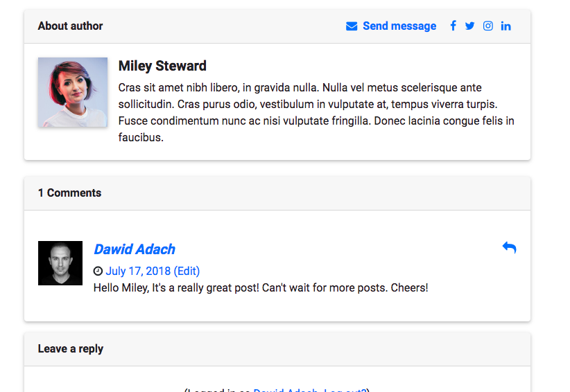Image resolution: width=570 pixels, height=392 pixels.
Task: Click the clock icon before the comment date
Action: [x=98, y=271]
